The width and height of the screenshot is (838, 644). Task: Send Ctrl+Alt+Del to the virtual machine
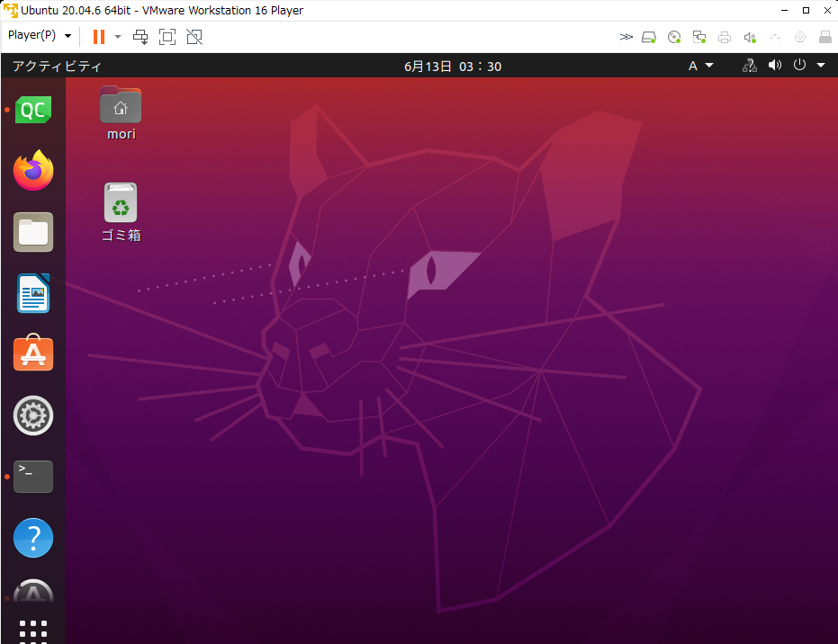point(140,37)
